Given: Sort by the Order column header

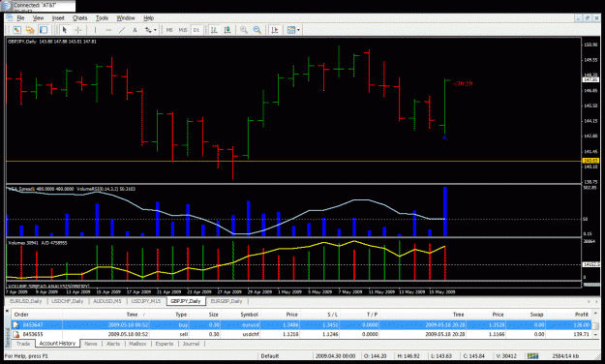Looking at the screenshot, I should tap(21, 315).
